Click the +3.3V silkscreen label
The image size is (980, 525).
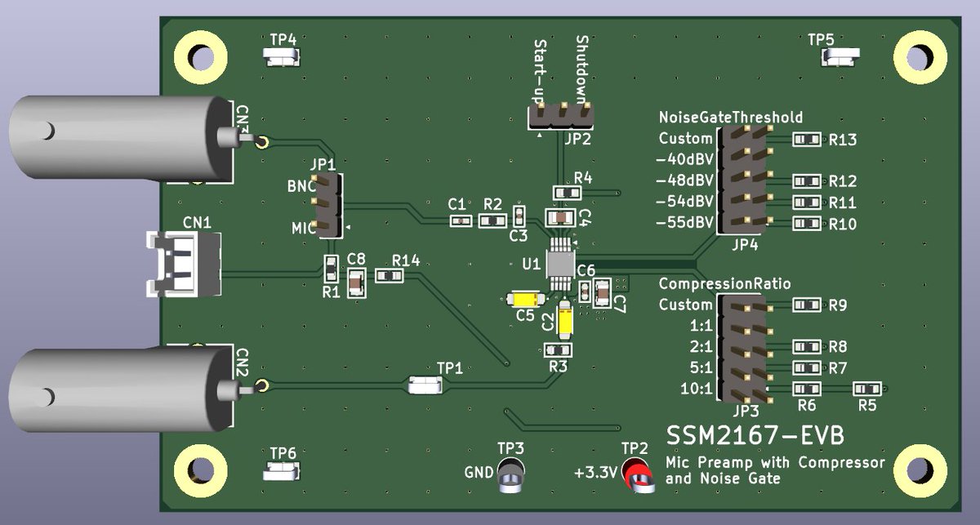click(x=595, y=472)
